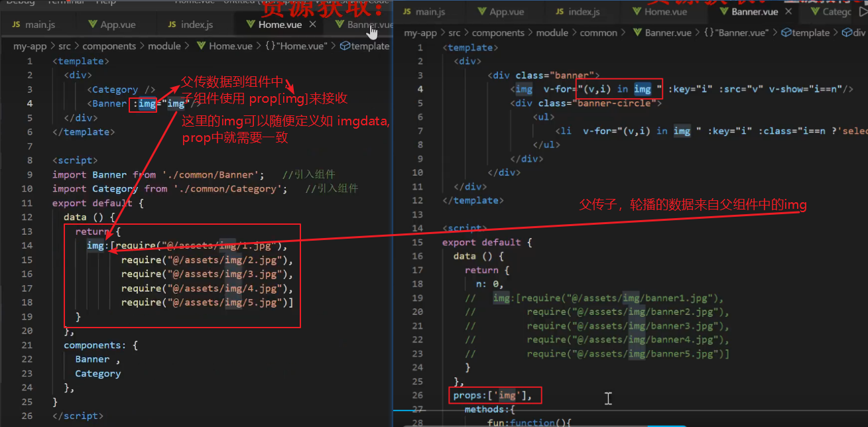Open module breadcrumb in left editor
Screen dimensions: 868x427
[164, 46]
